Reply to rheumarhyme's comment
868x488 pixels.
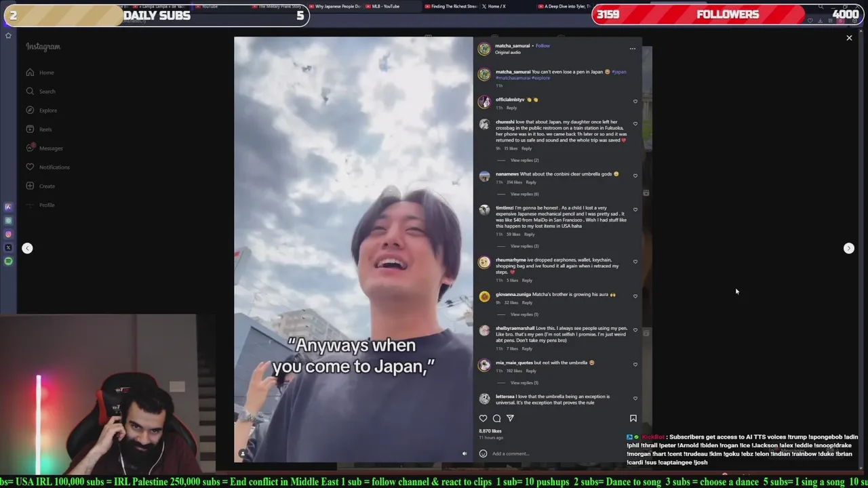527,281
